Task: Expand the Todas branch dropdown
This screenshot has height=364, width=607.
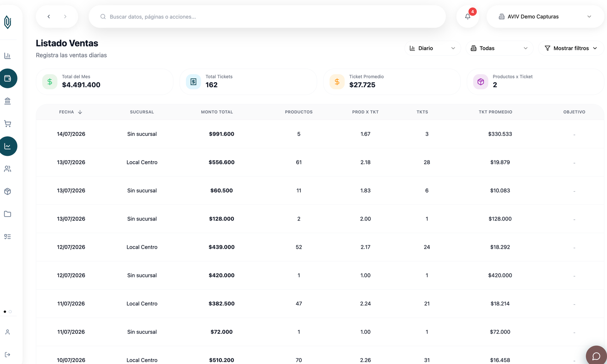Action: point(499,48)
